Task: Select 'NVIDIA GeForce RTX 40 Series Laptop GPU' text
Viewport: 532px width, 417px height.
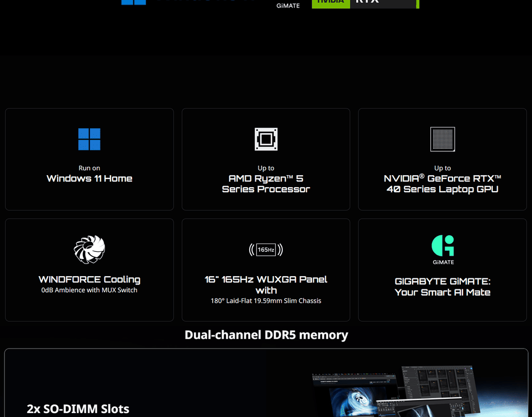Action: (x=443, y=183)
